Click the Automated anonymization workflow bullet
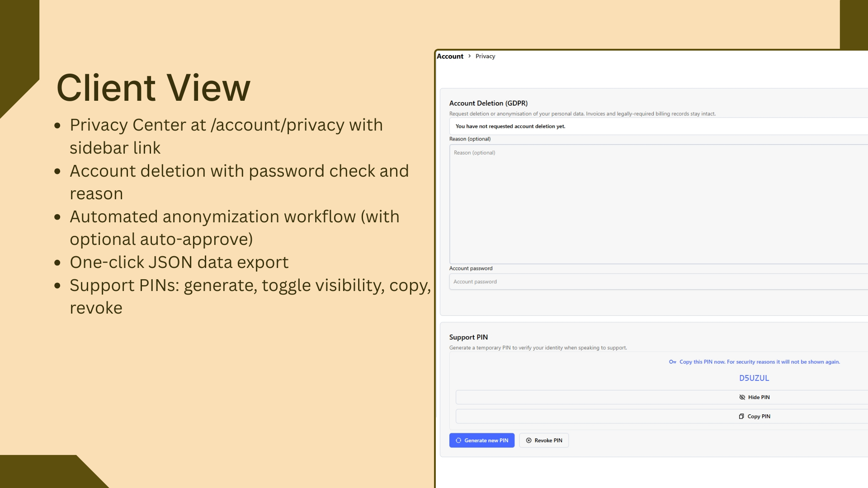This screenshot has width=868, height=488. point(234,228)
